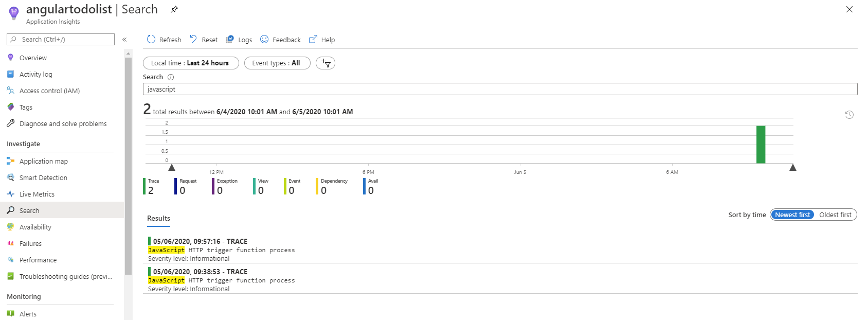Open Logs from the toolbar
Viewport: 868px width, 320px height.
pyautogui.click(x=239, y=39)
